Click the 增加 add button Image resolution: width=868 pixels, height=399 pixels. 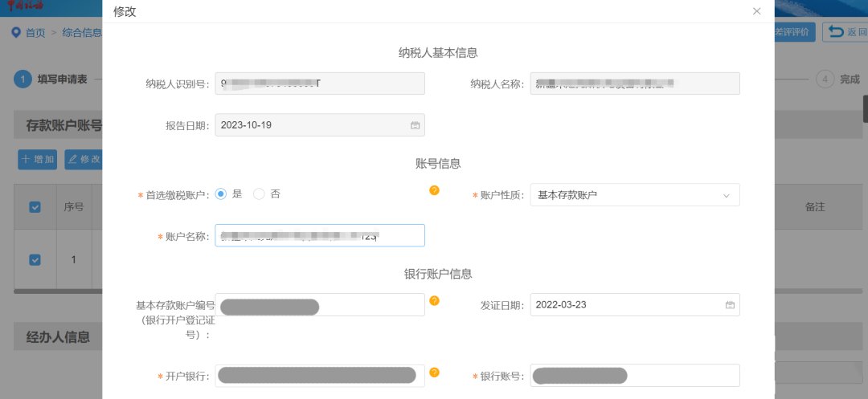tap(37, 159)
